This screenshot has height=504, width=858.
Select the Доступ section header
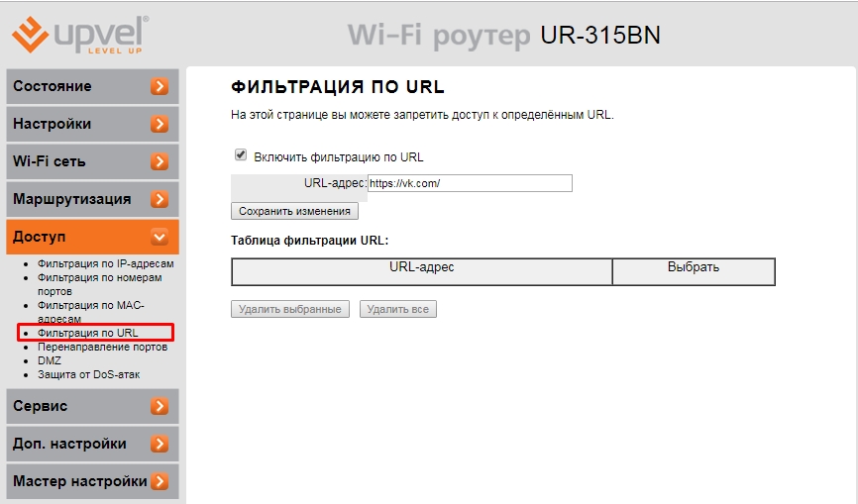point(92,238)
